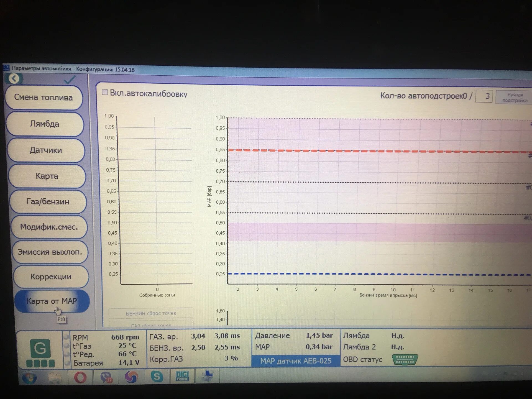Viewport: 532px width, 399px height.
Task: Click the green G fuel indicator
Action: tap(40, 348)
